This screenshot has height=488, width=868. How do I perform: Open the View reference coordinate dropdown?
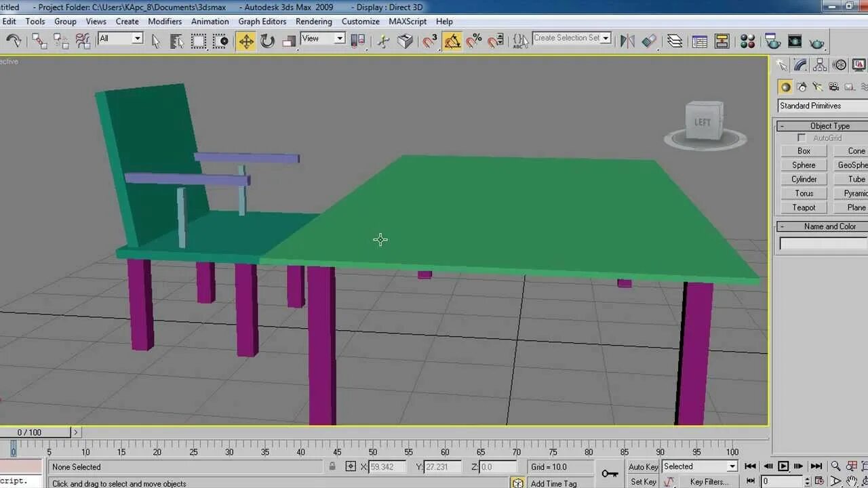coord(323,39)
